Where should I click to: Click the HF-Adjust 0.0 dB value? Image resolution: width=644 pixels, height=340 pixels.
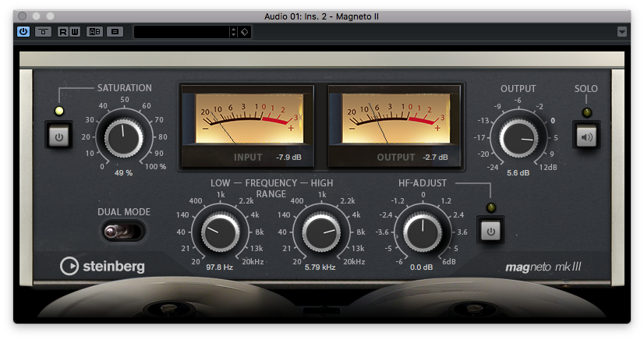coord(421,267)
